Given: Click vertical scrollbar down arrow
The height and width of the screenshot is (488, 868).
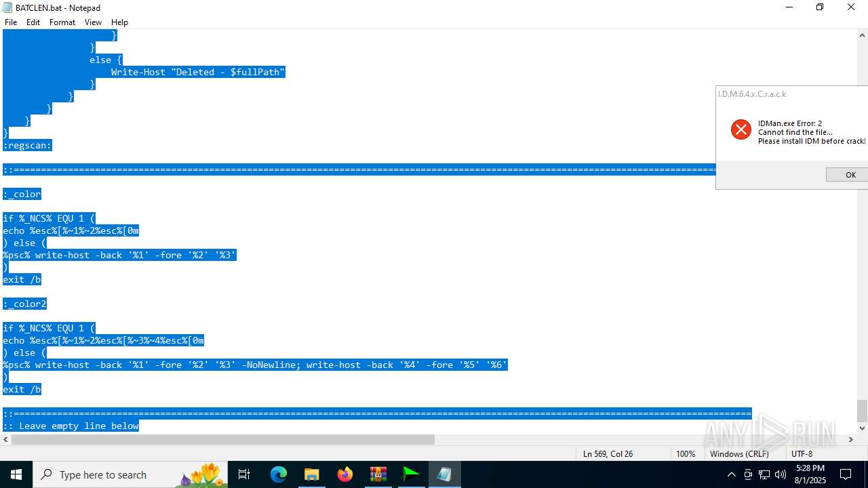Looking at the screenshot, I should point(862,428).
